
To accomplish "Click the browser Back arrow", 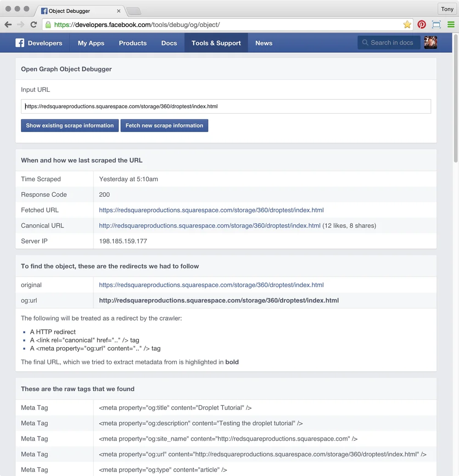I will click(x=8, y=25).
